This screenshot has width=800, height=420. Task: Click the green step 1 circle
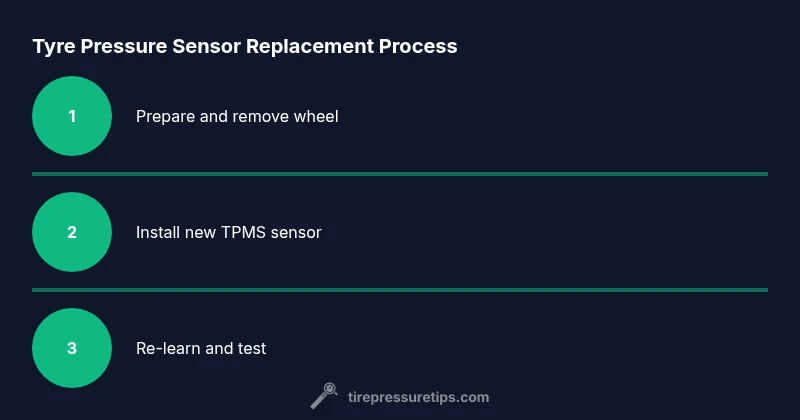pos(72,116)
